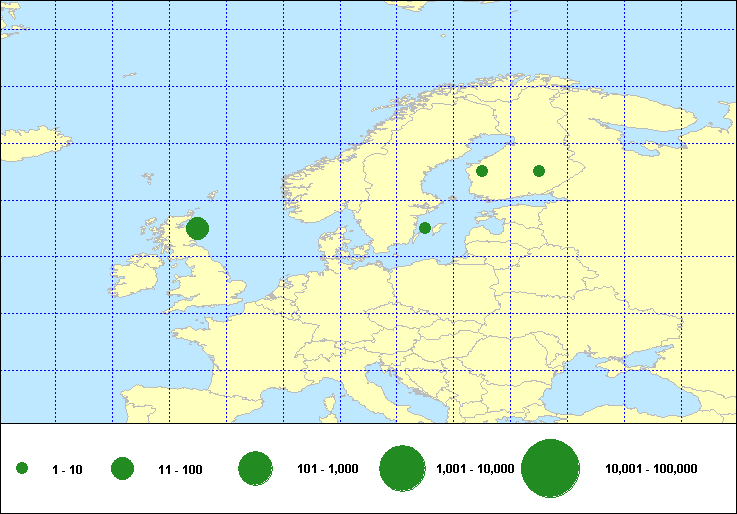Click the legend circle for 11 - 100
This screenshot has width=737, height=514.
123,468
